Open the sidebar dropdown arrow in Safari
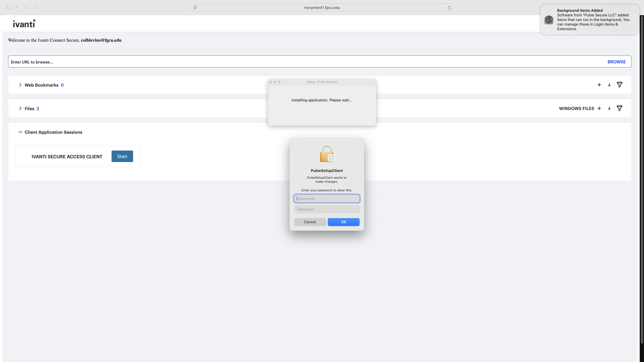 point(17,7)
